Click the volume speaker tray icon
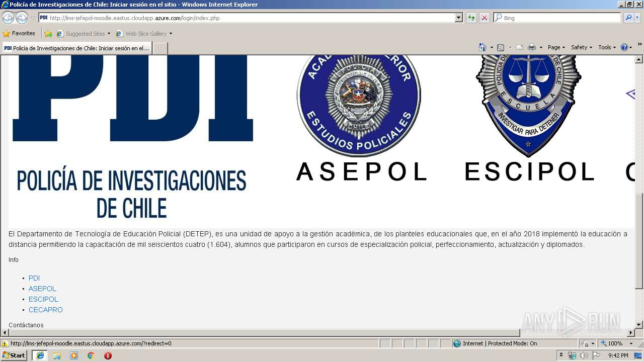The image size is (644, 362). tap(584, 355)
